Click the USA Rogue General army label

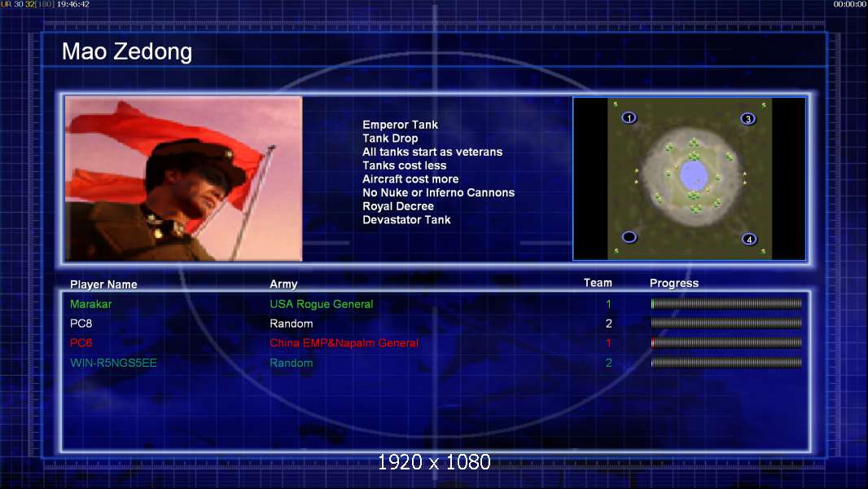(321, 304)
